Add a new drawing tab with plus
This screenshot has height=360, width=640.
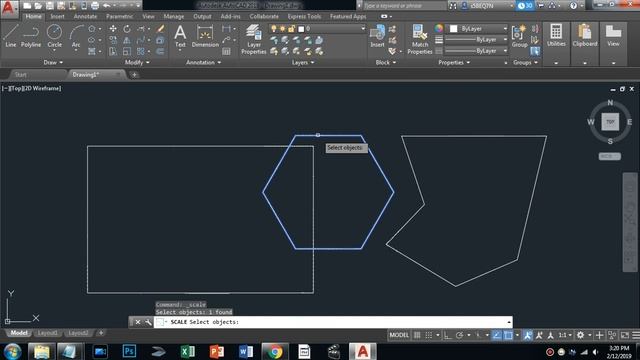pyautogui.click(x=134, y=75)
